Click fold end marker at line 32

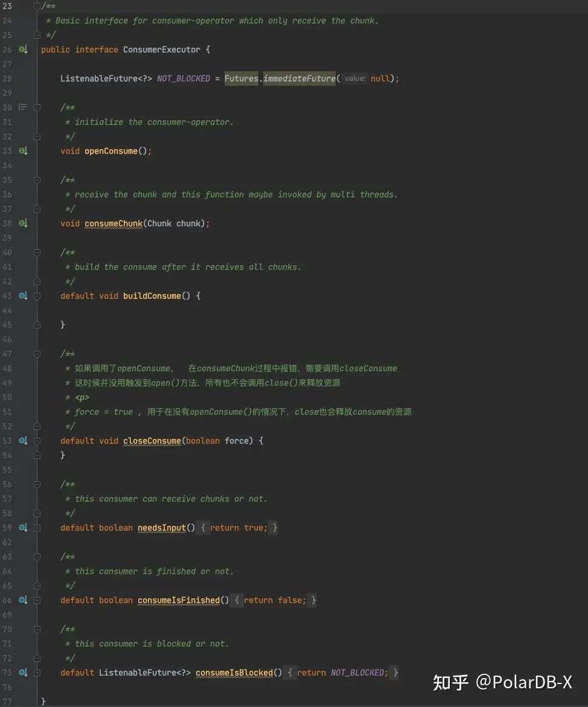coord(37,136)
